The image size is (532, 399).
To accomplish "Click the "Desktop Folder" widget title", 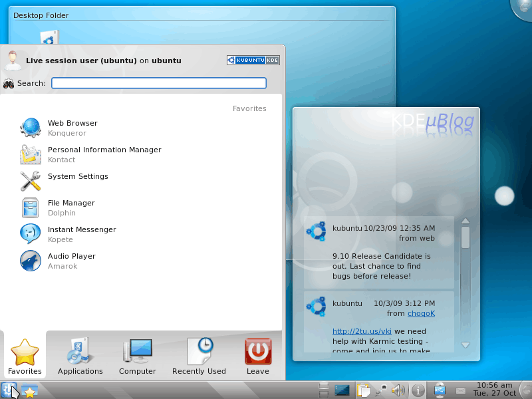I will [x=41, y=15].
